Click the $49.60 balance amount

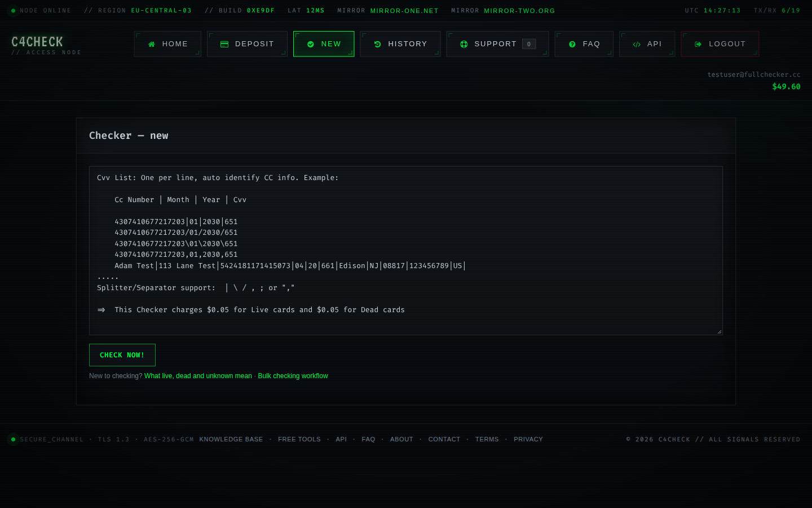[x=786, y=86]
